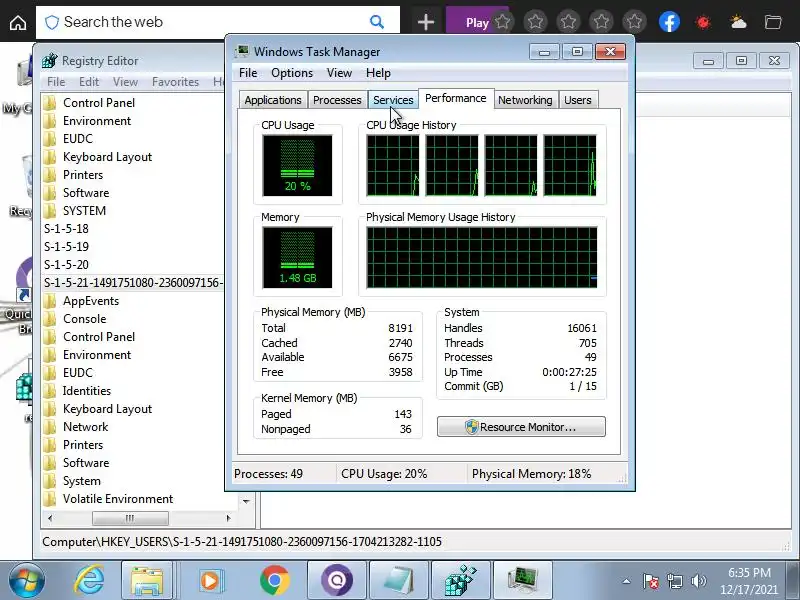Viewport: 800px width, 600px height.
Task: Select the AppEvents registry folder
Action: pyautogui.click(x=91, y=301)
